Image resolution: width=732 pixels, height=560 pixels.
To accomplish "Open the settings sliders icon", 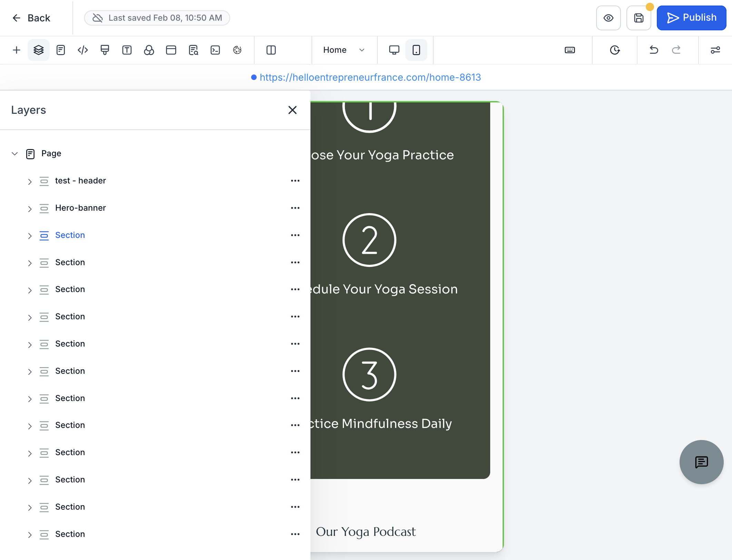I will 715,50.
